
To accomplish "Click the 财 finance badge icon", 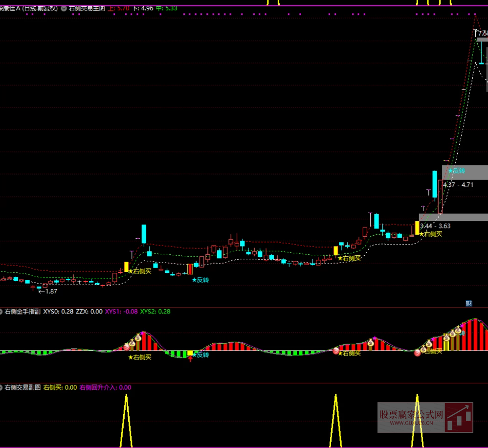I will coord(468,303).
